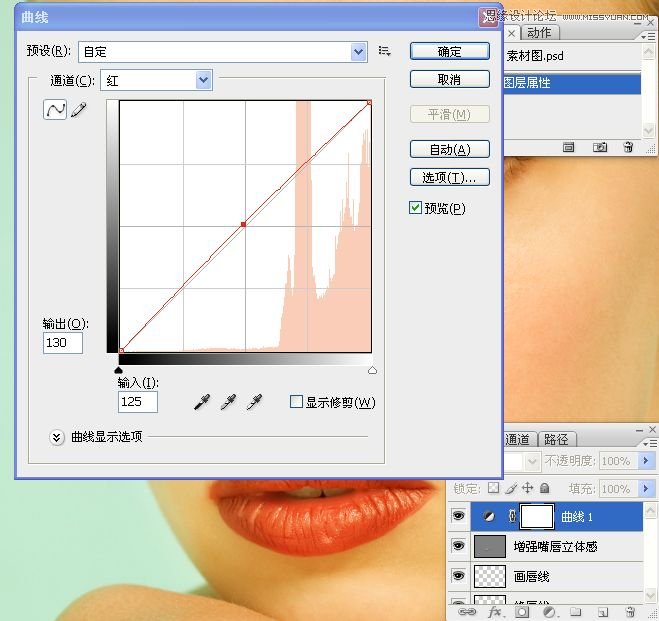
Task: Click the 平滑(M) smooth button
Action: 450,114
